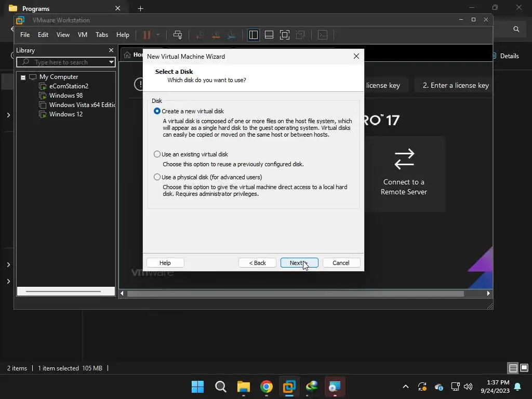Screen dimensions: 532x399
Task: Go Back in the wizard
Action: (x=257, y=262)
